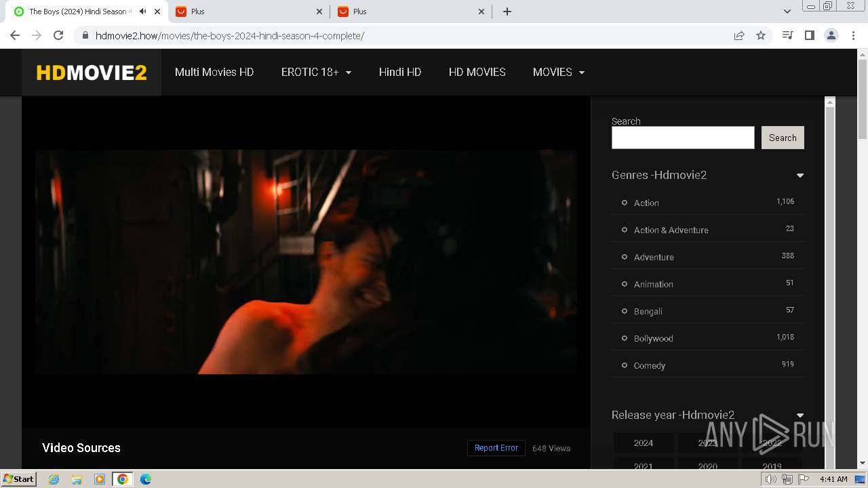Open the Comedy genre
The height and width of the screenshot is (488, 868).
tap(650, 365)
